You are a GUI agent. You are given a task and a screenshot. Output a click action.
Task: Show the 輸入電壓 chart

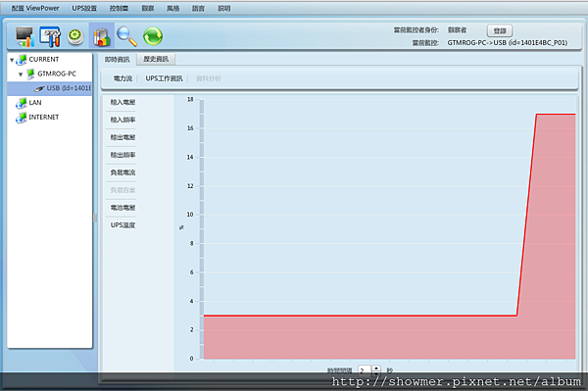click(122, 102)
